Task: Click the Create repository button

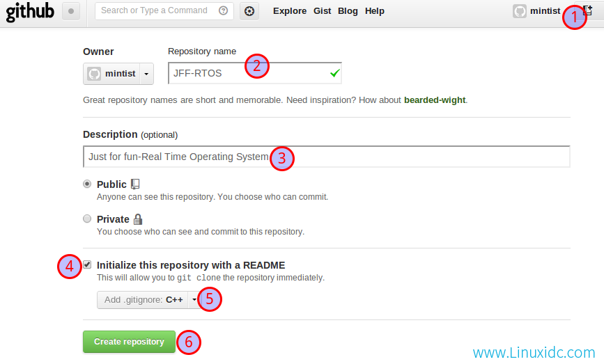Action: coord(129,342)
